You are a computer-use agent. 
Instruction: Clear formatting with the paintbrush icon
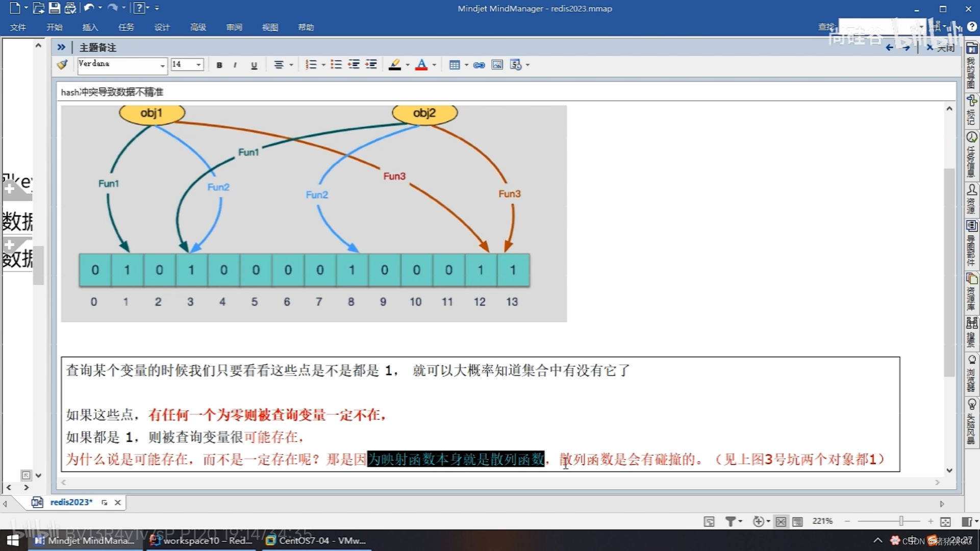(63, 65)
